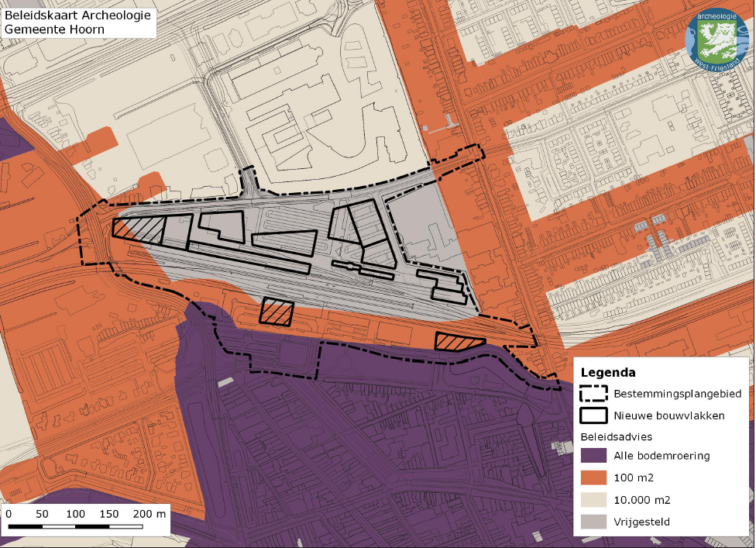Image resolution: width=756 pixels, height=548 pixels.
Task: Click the westernmost hatched building plot
Action: click(x=139, y=229)
